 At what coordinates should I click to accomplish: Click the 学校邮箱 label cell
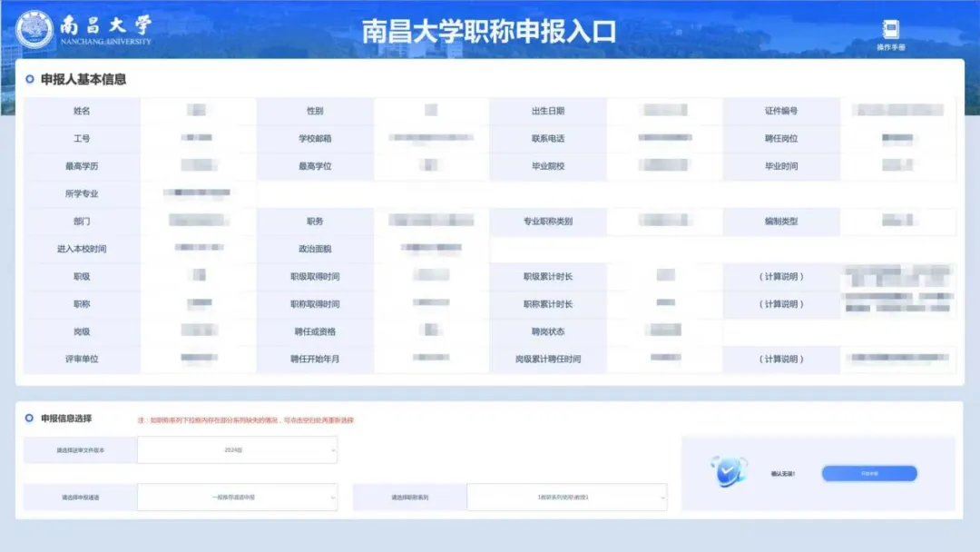[315, 139]
